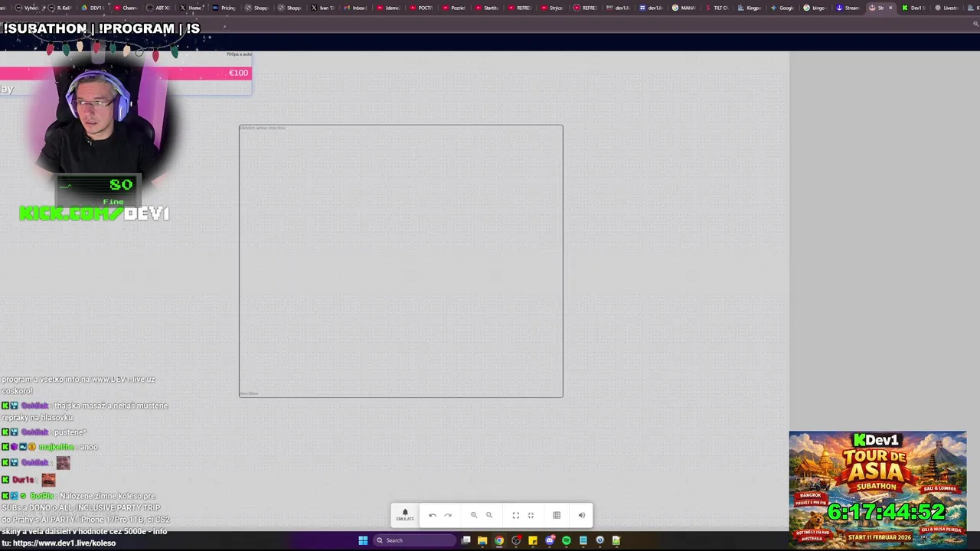This screenshot has width=980, height=551.
Task: Open the Windows Start menu
Action: coord(363,540)
